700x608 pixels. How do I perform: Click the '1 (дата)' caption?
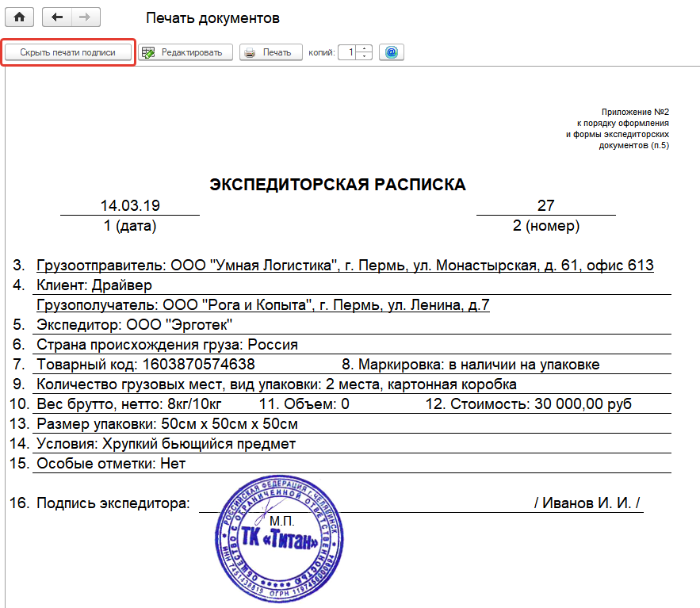130,225
